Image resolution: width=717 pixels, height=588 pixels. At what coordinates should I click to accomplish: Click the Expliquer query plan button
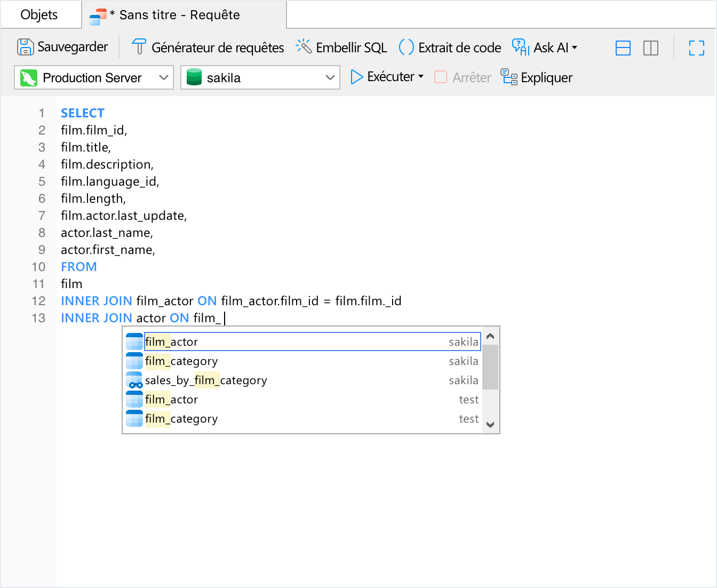(537, 77)
